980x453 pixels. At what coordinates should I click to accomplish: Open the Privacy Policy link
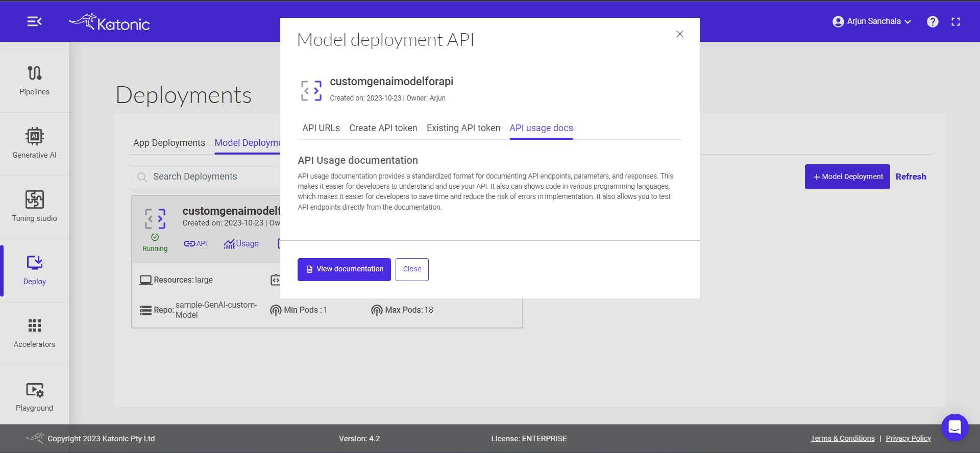[x=908, y=438]
